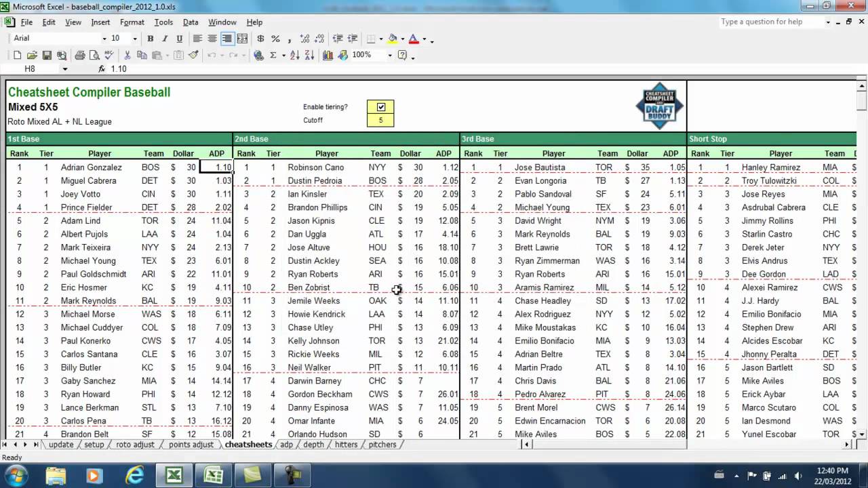Viewport: 868px width, 488px height.
Task: Click the Open file folder icon
Action: [32, 55]
